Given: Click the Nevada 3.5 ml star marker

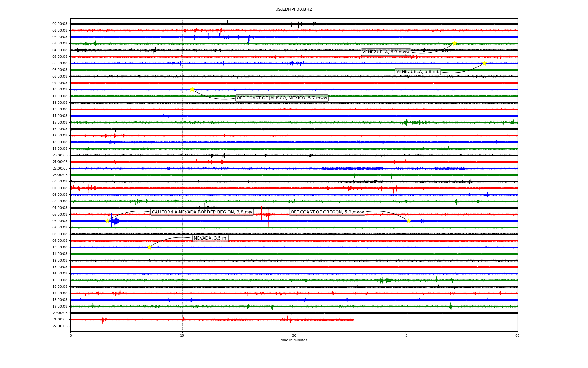Looking at the screenshot, I should point(149,247).
